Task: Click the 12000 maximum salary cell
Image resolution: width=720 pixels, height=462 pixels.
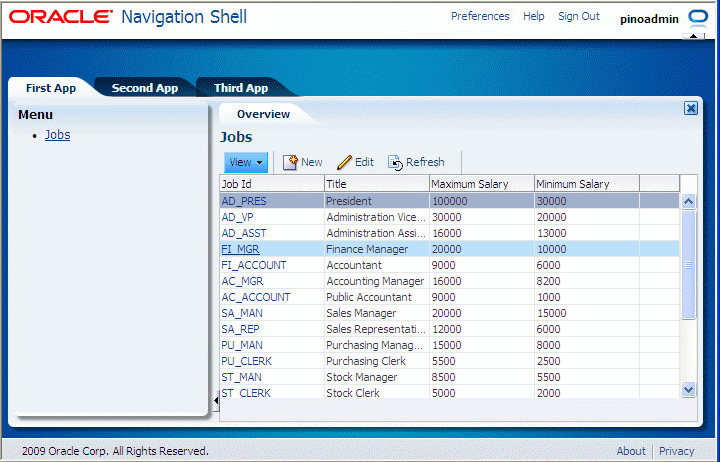Action: coord(482,329)
